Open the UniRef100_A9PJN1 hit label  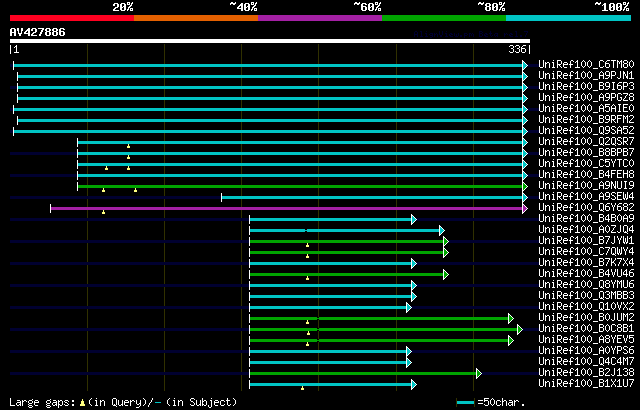point(586,75)
